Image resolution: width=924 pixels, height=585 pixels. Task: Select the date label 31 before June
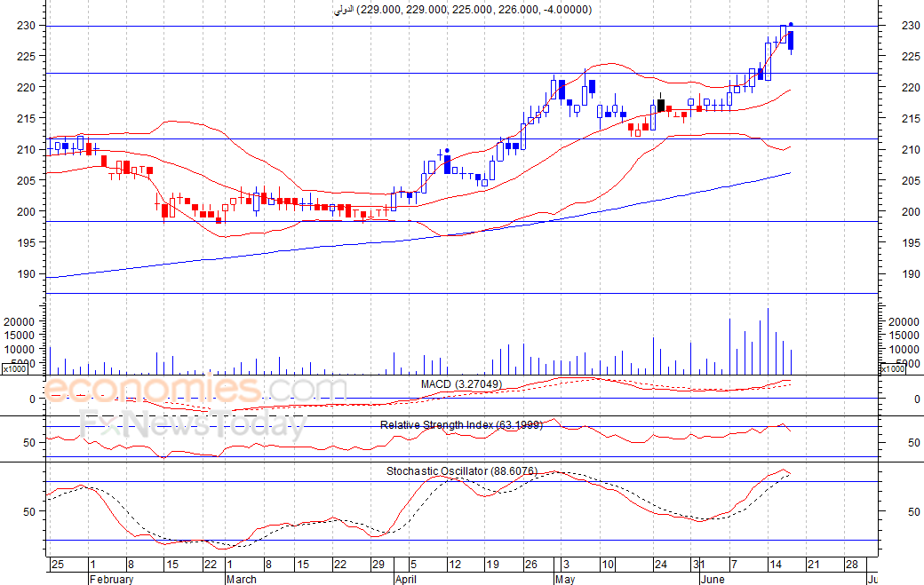(x=699, y=565)
